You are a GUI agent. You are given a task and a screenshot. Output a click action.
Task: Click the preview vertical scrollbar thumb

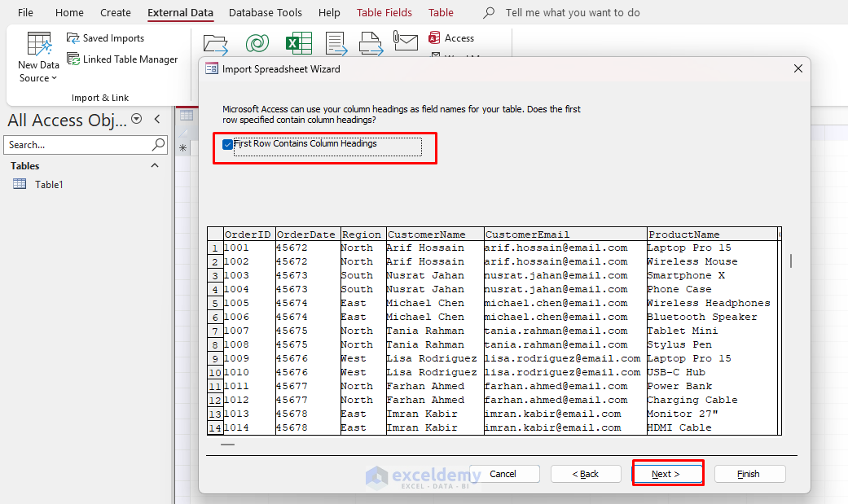791,261
